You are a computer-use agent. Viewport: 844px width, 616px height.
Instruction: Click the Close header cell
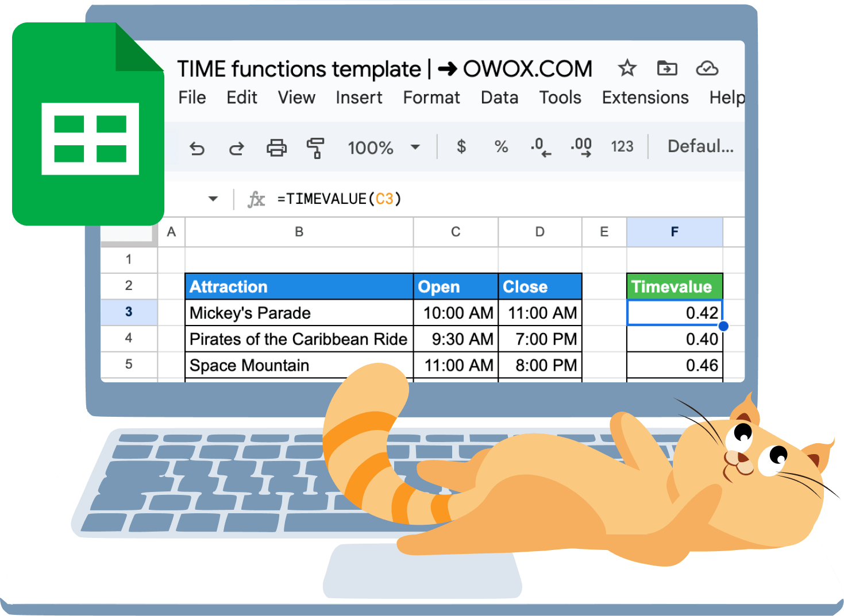[540, 286]
